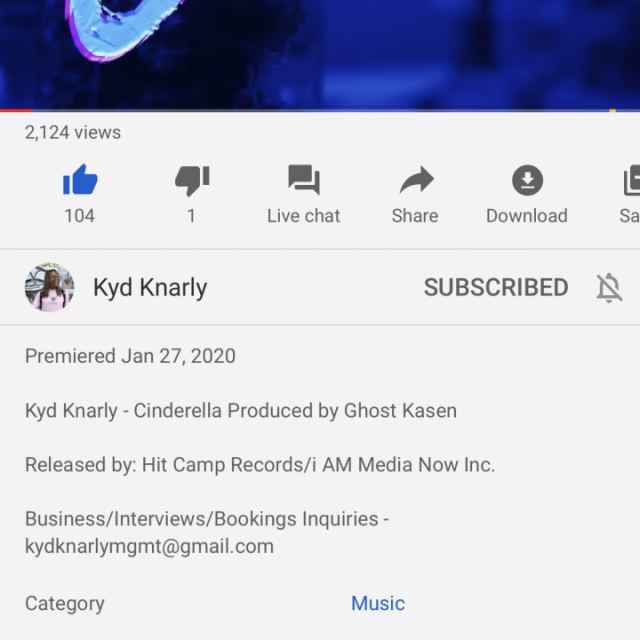The height and width of the screenshot is (640, 640).
Task: Tap the thumbs-down dislike icon
Action: pos(192,180)
